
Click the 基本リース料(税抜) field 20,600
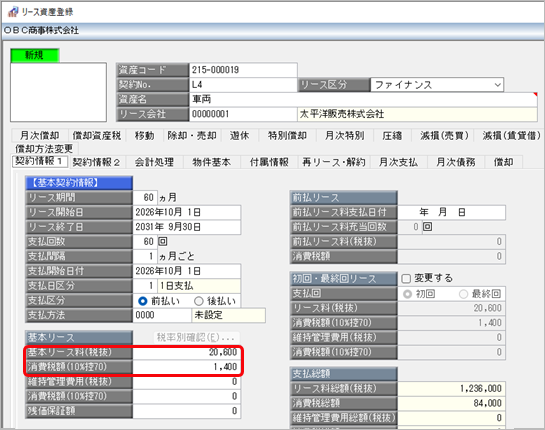click(187, 352)
